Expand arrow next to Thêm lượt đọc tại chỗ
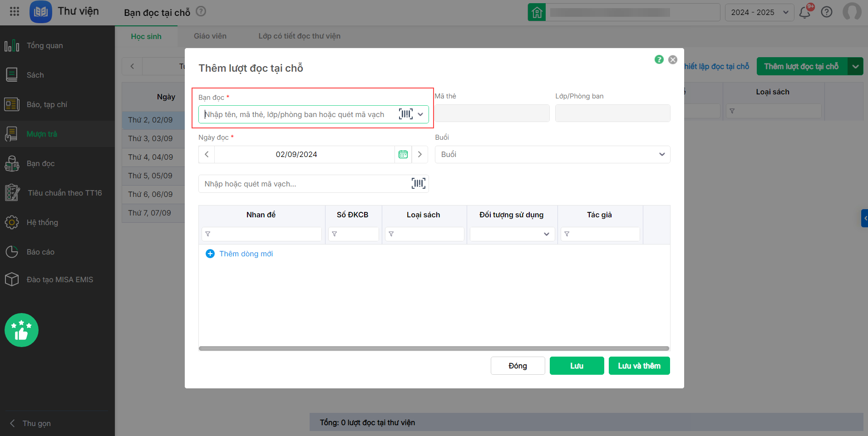Screen dimensions: 868x436 pos(856,66)
